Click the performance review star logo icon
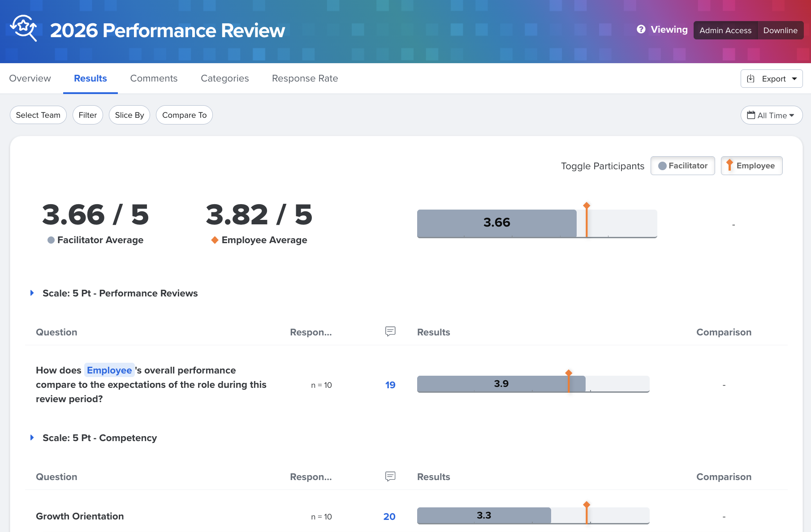811x532 pixels. coord(23,28)
